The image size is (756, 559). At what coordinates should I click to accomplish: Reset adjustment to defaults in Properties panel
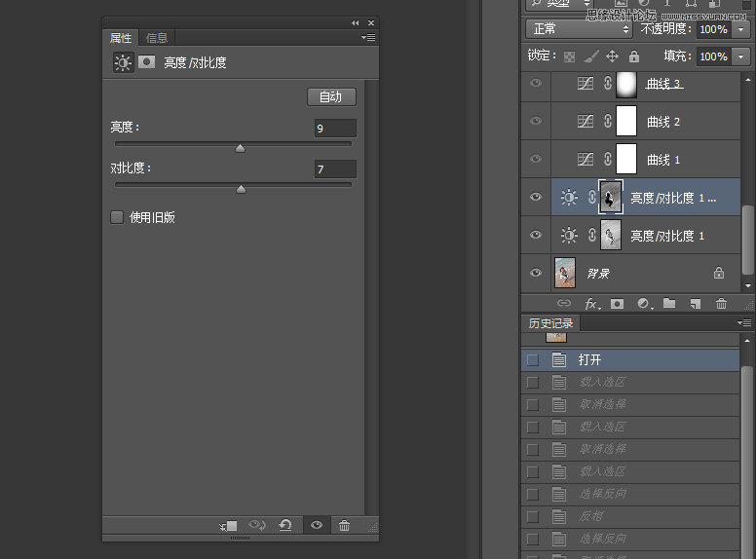tap(285, 526)
